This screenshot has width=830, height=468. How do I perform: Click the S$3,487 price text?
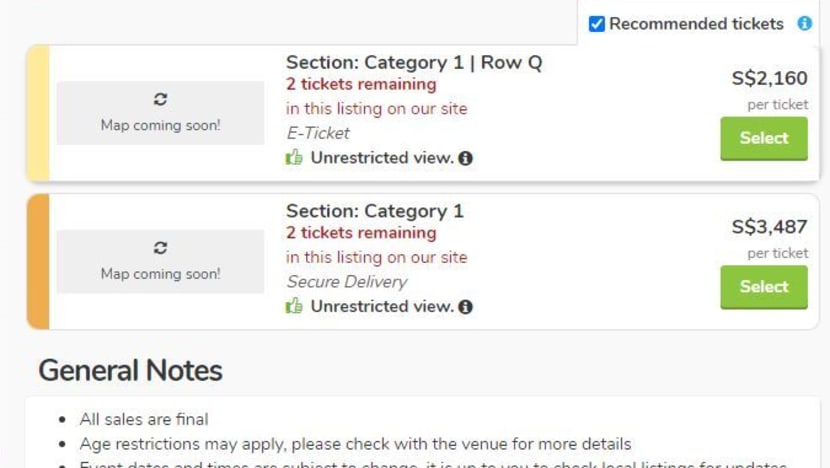click(x=769, y=227)
